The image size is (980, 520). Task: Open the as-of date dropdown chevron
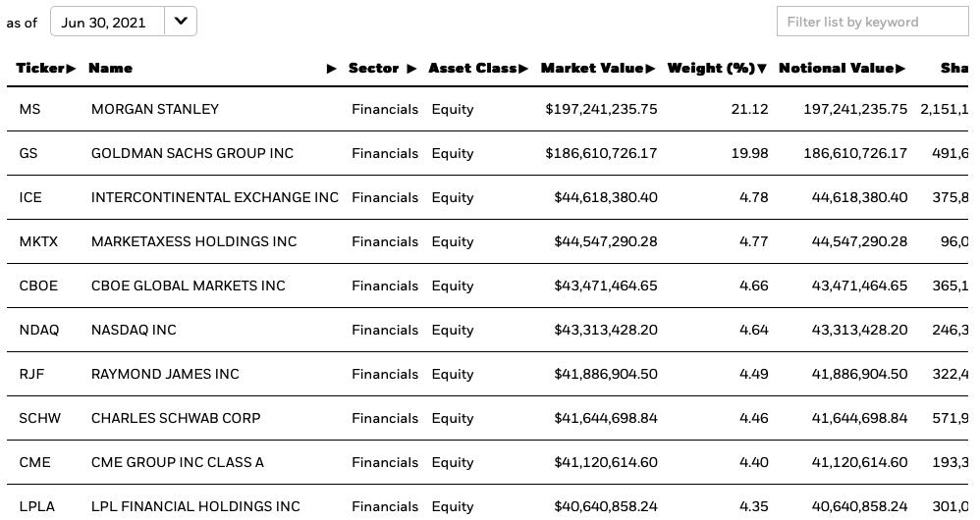[181, 22]
